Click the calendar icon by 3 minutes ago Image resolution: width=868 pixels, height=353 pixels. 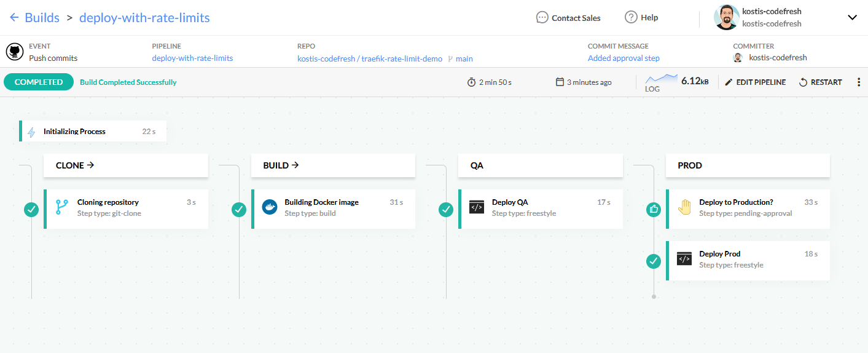pyautogui.click(x=560, y=82)
